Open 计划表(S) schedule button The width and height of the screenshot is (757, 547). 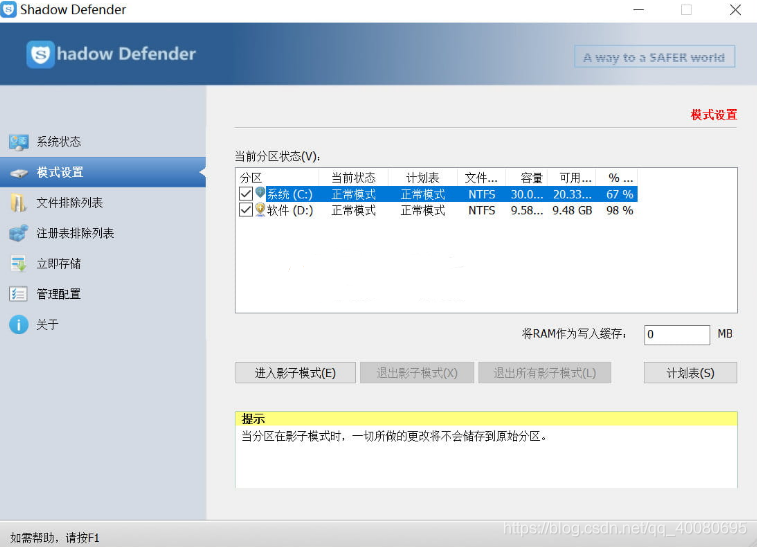click(690, 373)
